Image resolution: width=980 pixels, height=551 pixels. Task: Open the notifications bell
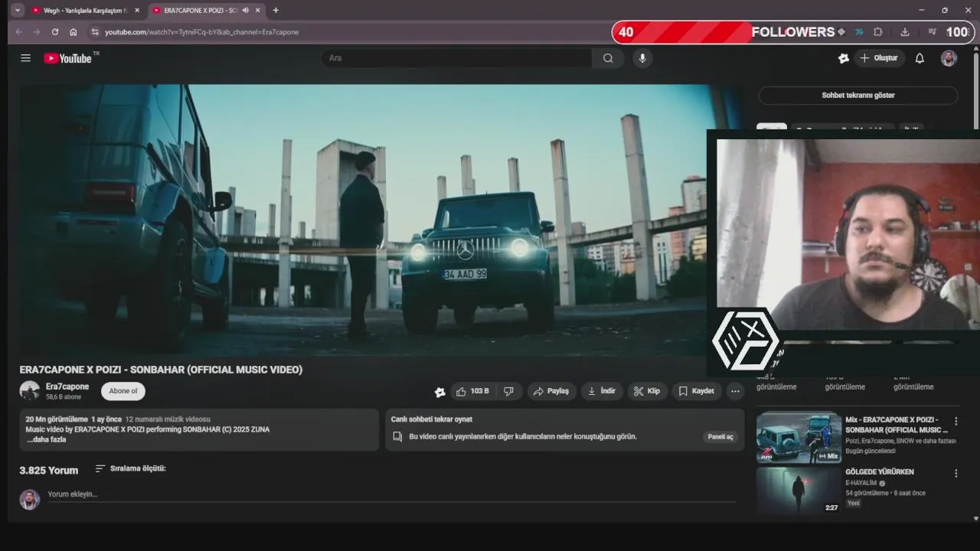(x=920, y=58)
